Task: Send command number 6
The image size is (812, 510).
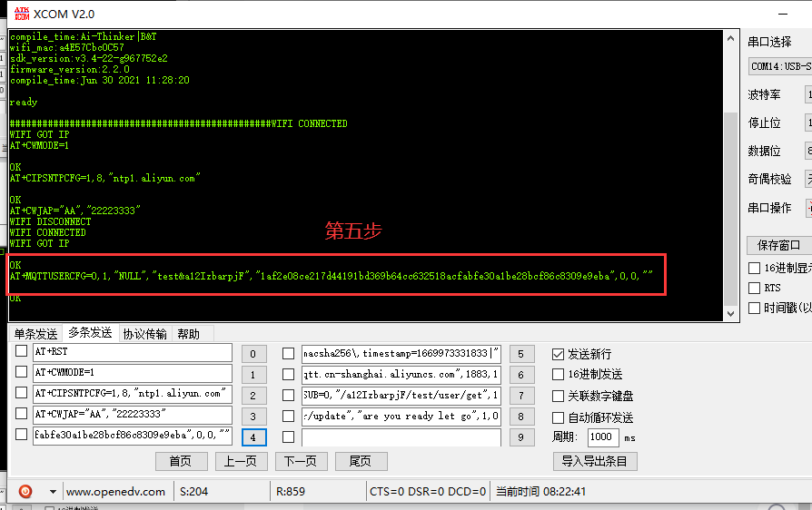Action: point(521,375)
